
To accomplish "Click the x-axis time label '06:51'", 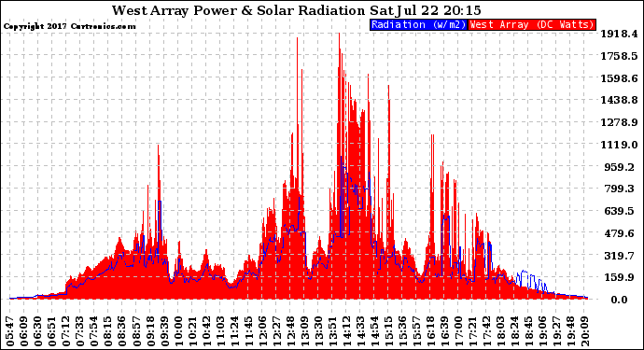I will coord(52,331).
